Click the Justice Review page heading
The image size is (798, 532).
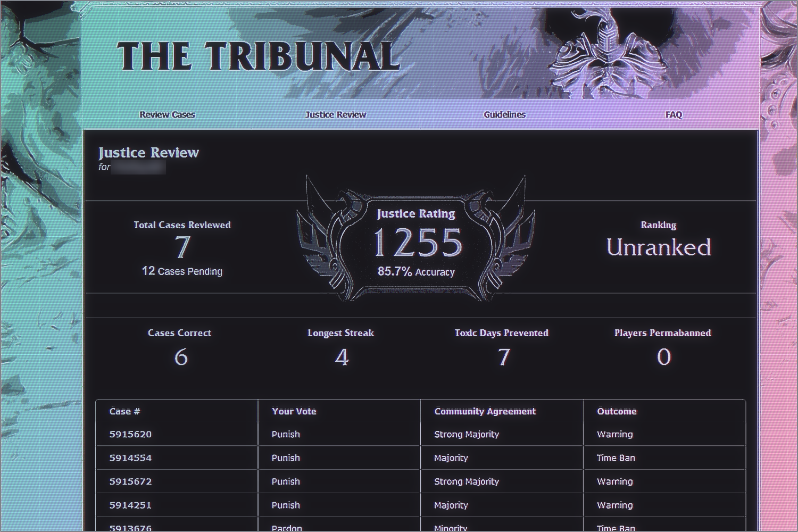[148, 153]
